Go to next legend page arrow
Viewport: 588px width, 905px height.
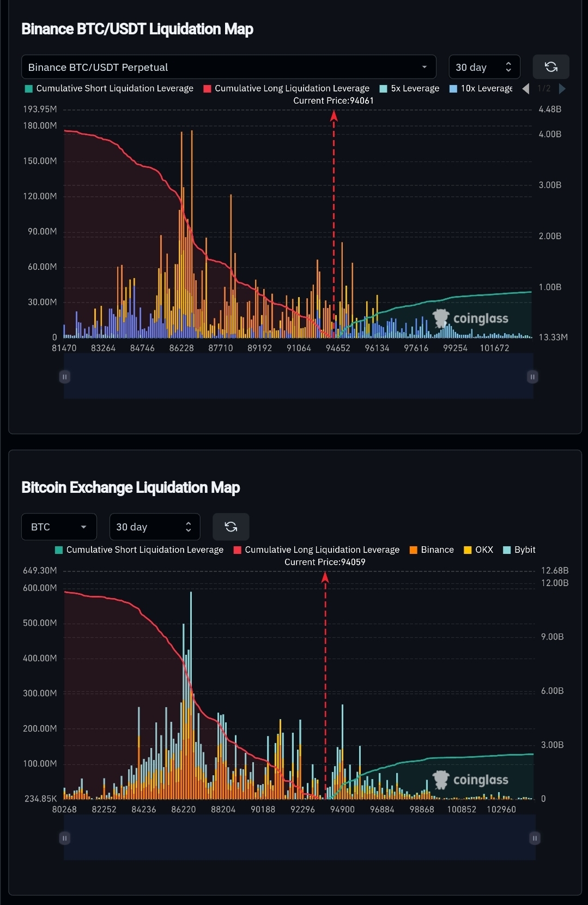(562, 88)
